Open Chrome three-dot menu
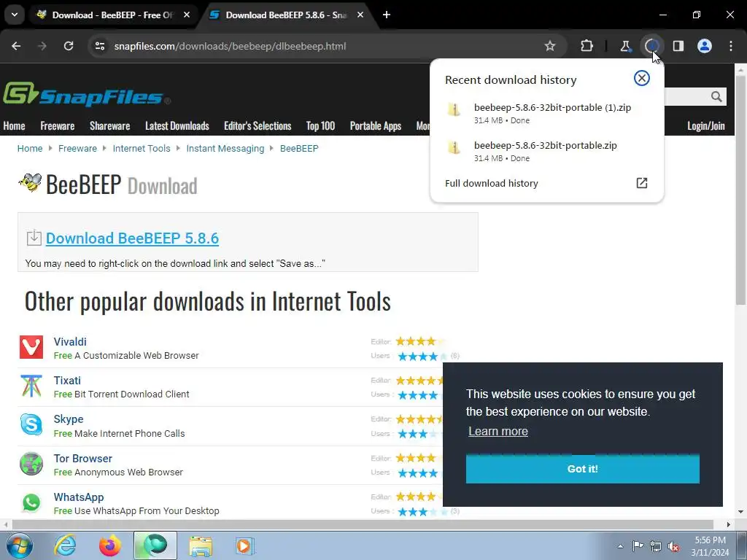This screenshot has width=747, height=560. coord(731,46)
